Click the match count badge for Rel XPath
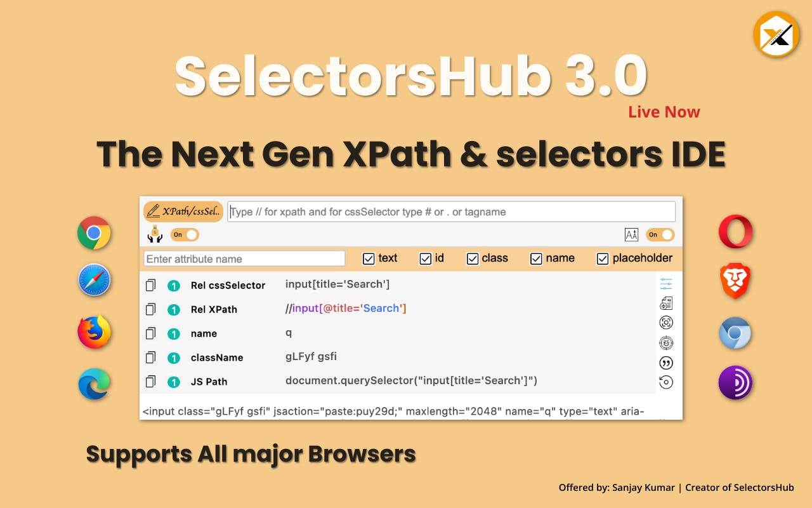The width and height of the screenshot is (812, 508). tap(173, 310)
